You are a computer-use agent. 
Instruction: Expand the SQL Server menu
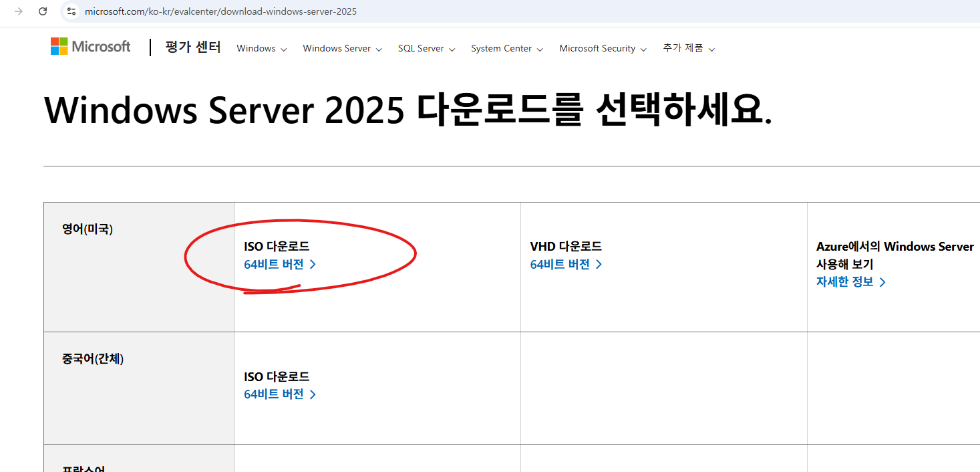(x=427, y=48)
